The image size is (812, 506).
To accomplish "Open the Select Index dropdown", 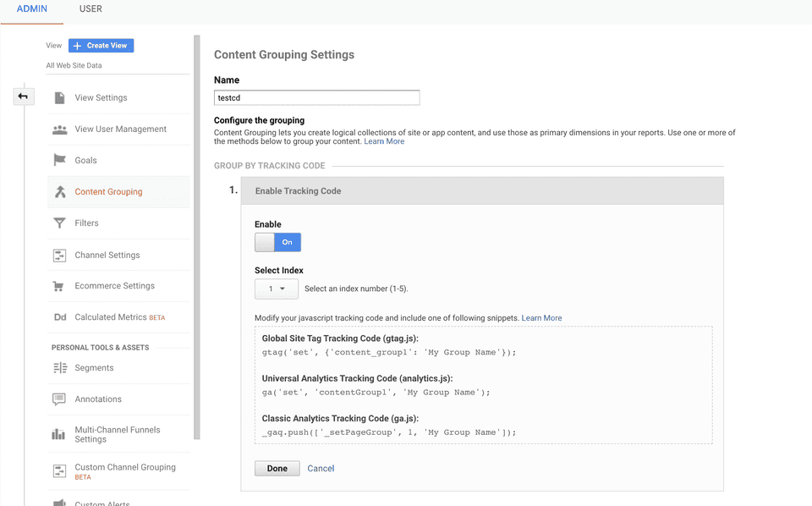I will click(x=277, y=289).
